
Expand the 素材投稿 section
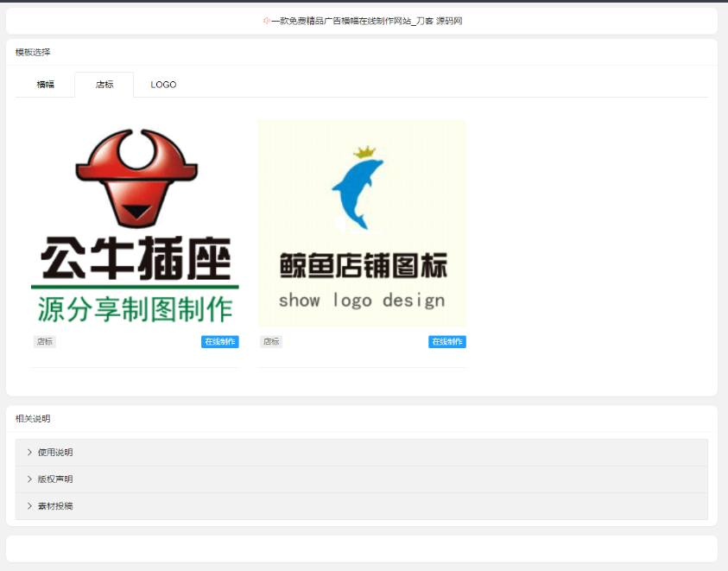[362, 506]
